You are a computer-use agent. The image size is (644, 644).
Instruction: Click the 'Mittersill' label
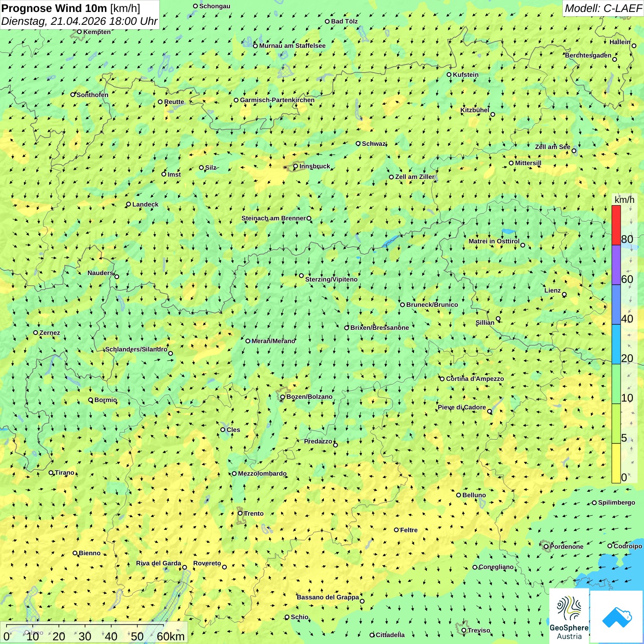[x=528, y=163]
